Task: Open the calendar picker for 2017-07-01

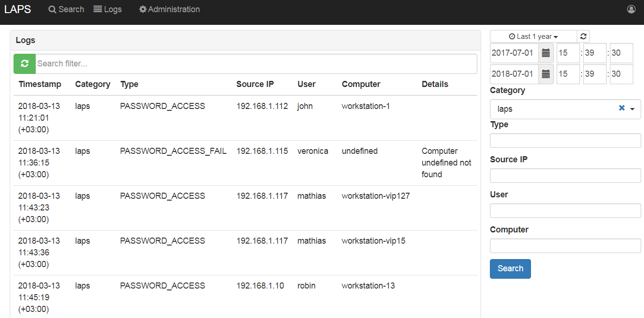Action: click(x=545, y=53)
